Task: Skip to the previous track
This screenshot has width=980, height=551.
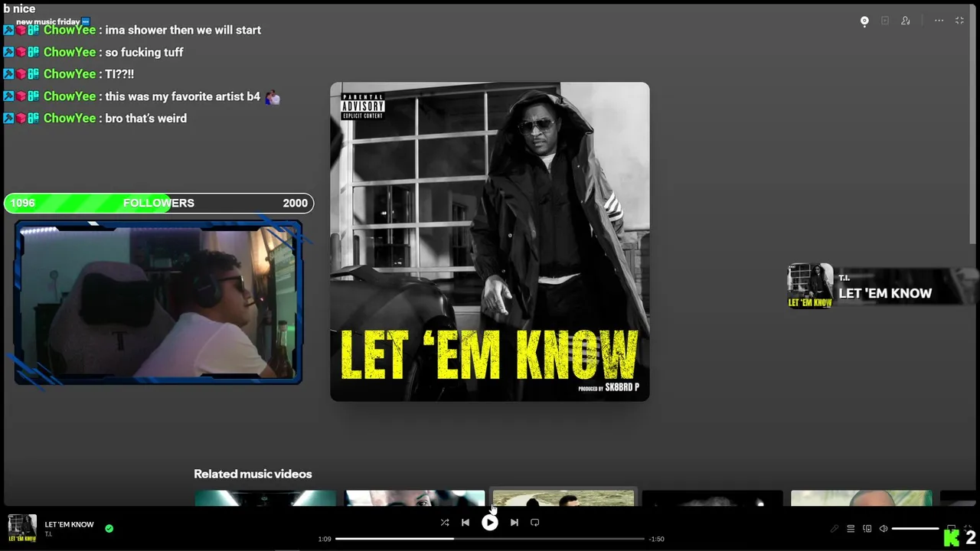Action: (465, 523)
